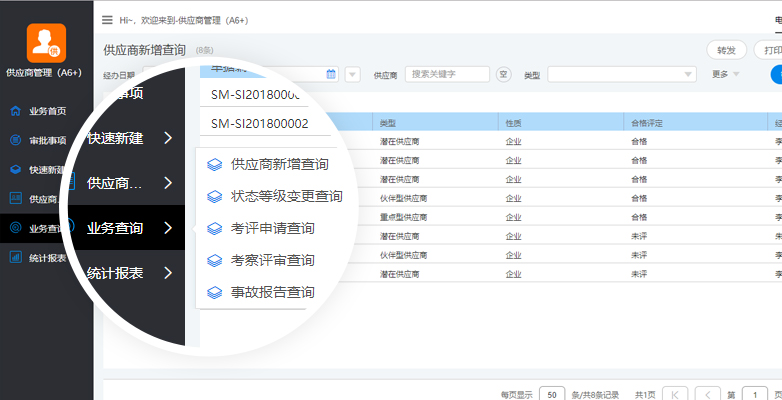The image size is (782, 400).
Task: Select 考察评审查询 from the submenu
Action: pyautogui.click(x=272, y=260)
